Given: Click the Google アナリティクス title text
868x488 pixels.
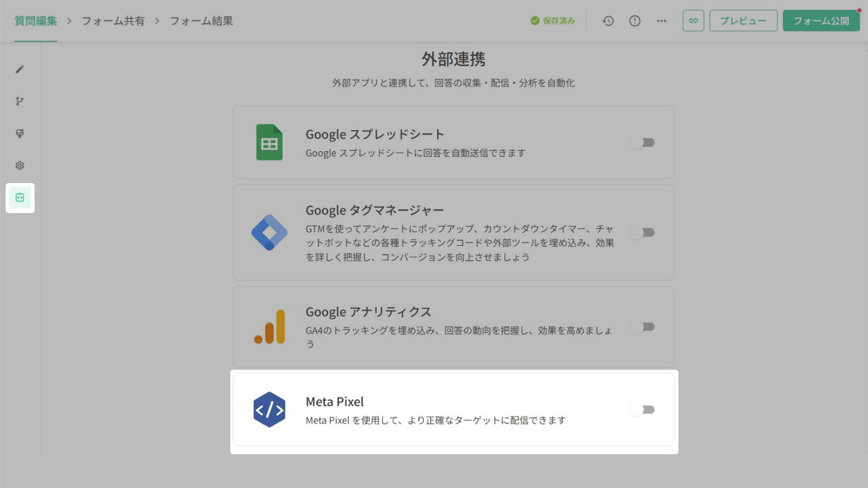Looking at the screenshot, I should pos(369,312).
